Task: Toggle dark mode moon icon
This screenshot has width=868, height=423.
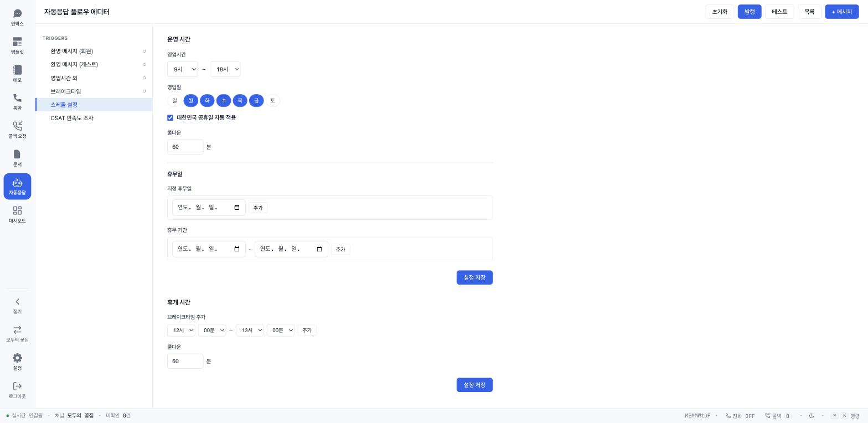Action: click(x=812, y=416)
